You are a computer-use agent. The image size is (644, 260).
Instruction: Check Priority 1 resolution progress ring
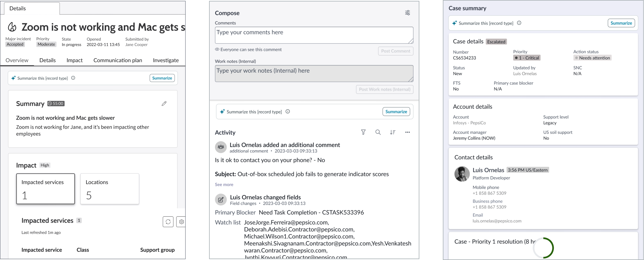coord(543,248)
